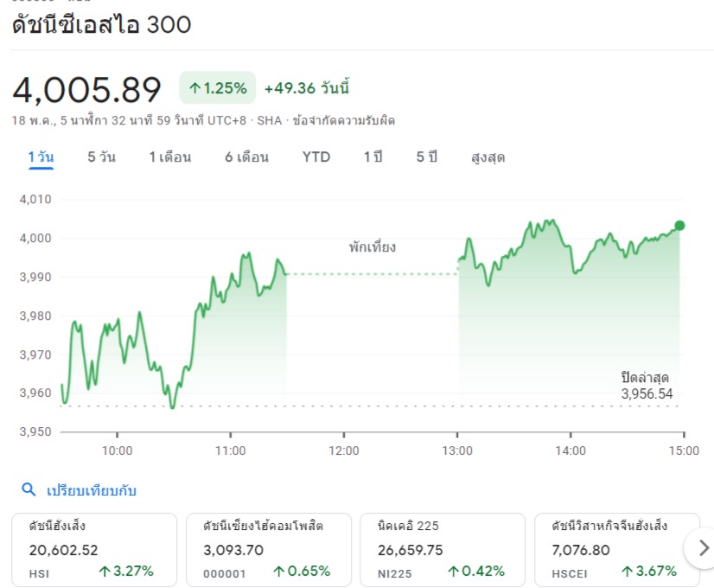Switch to the 1 เดือน chart tab
Screen dimensions: 714x588
169,157
